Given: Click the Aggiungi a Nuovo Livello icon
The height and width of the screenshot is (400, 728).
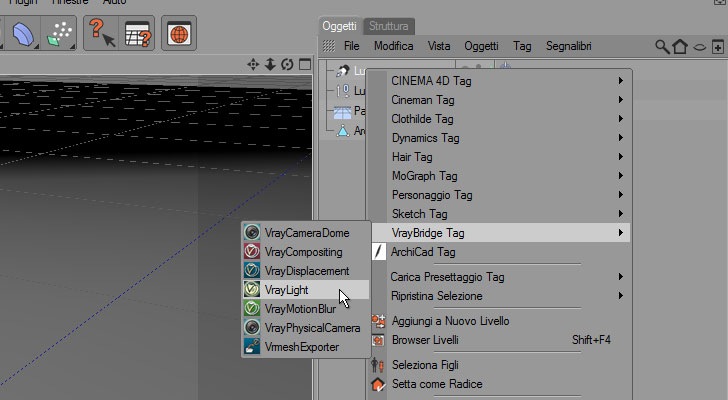Looking at the screenshot, I should coord(378,321).
